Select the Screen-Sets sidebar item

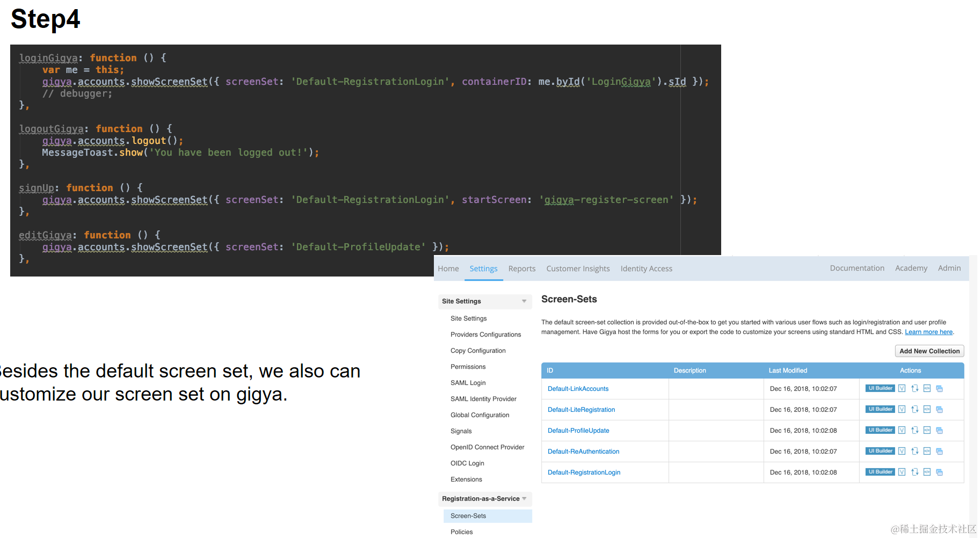[488, 516]
